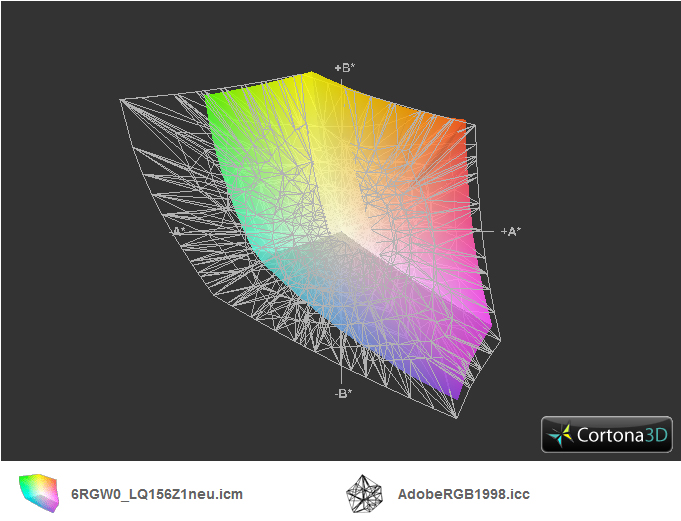Select the AdobeRGB1998.icc profile label
This screenshot has width=681, height=521.
pos(463,494)
